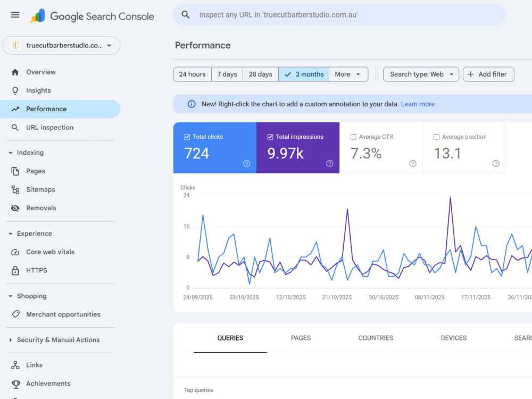Click the 21/10/2025 axis date label
This screenshot has height=399, width=532.
click(337, 297)
